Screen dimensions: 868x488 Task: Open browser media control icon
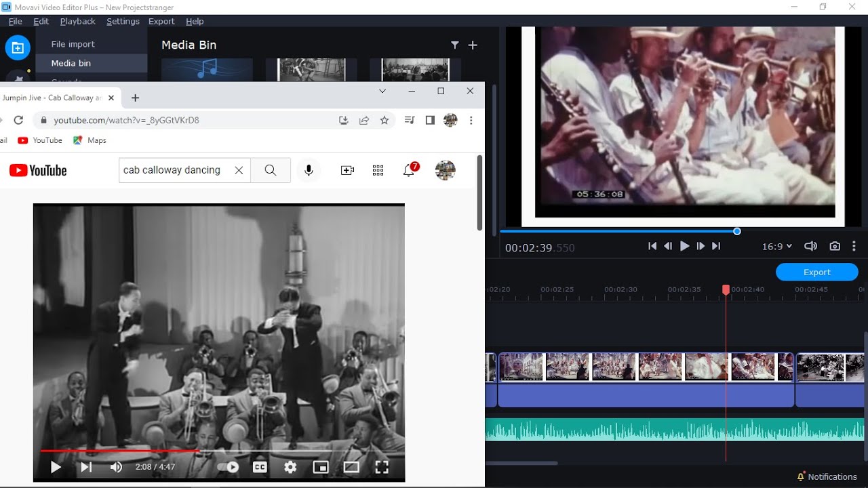pos(410,120)
